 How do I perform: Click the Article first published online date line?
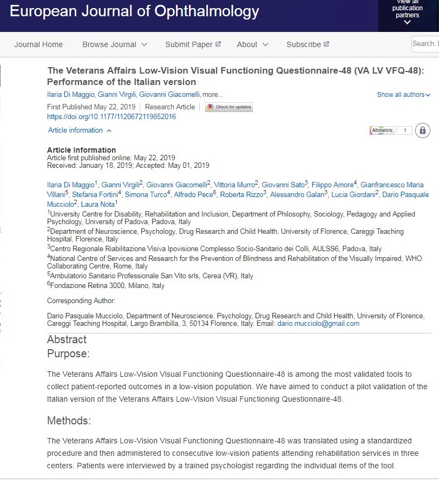click(x=111, y=158)
